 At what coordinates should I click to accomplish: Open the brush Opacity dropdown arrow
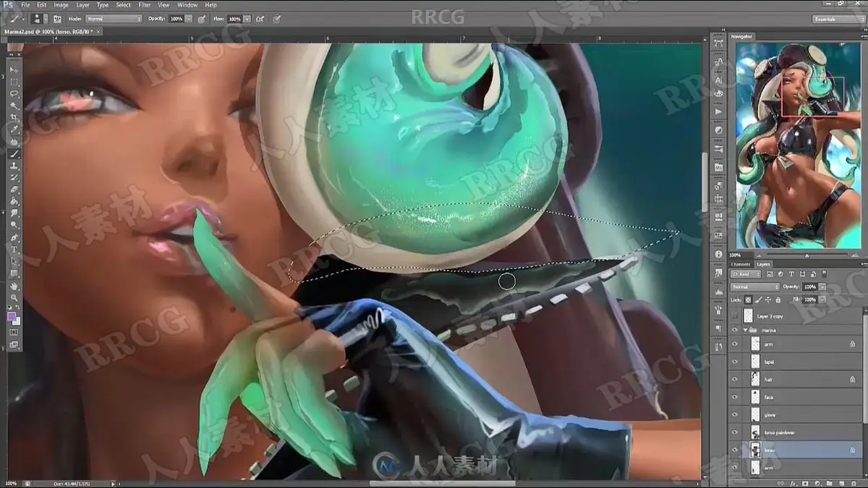(x=189, y=19)
